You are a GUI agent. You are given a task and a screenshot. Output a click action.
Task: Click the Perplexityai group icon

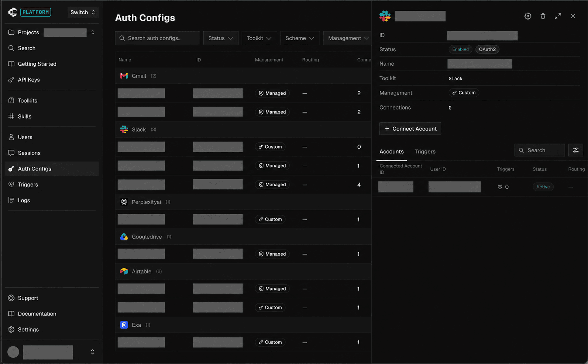[x=124, y=202]
